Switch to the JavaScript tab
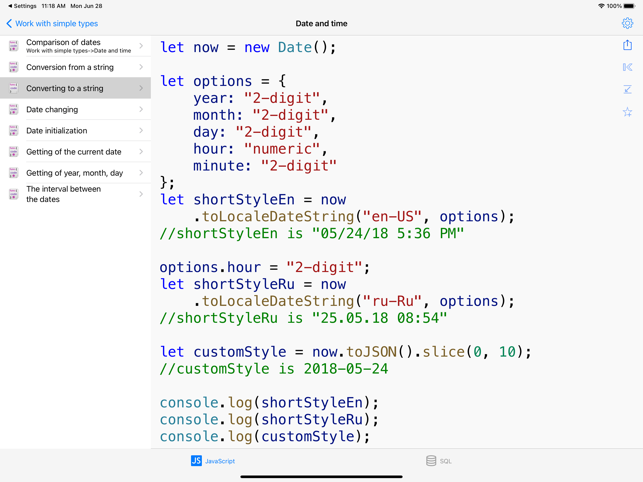Viewport: 643px width, 482px height. [213, 461]
